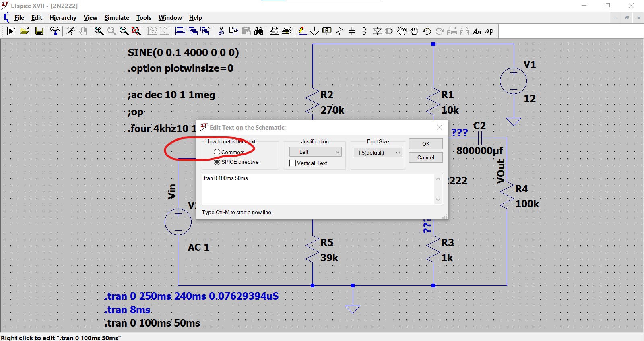Select the Cut scissors tool
The width and height of the screenshot is (644, 341).
221,31
